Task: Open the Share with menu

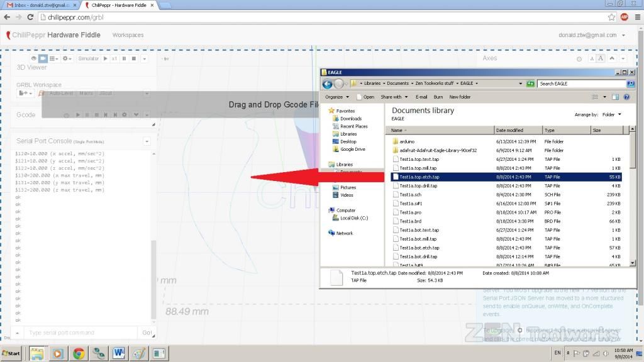Action: click(x=394, y=97)
